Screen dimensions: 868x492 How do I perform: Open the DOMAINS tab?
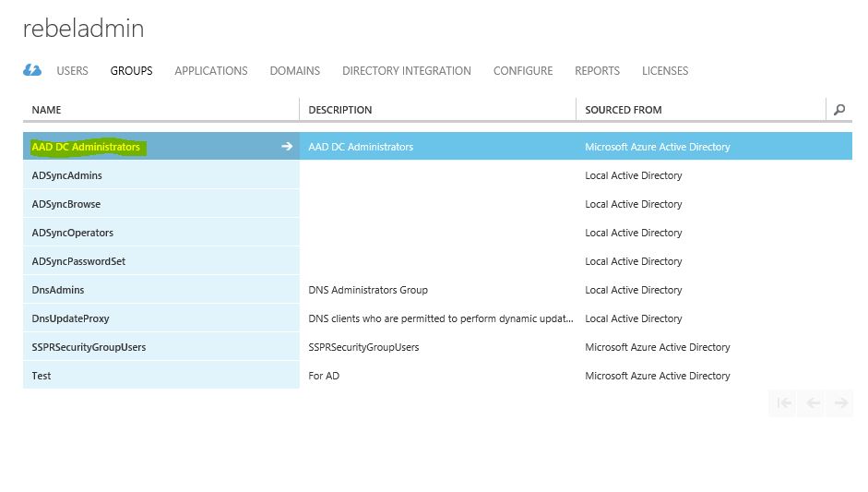click(294, 71)
